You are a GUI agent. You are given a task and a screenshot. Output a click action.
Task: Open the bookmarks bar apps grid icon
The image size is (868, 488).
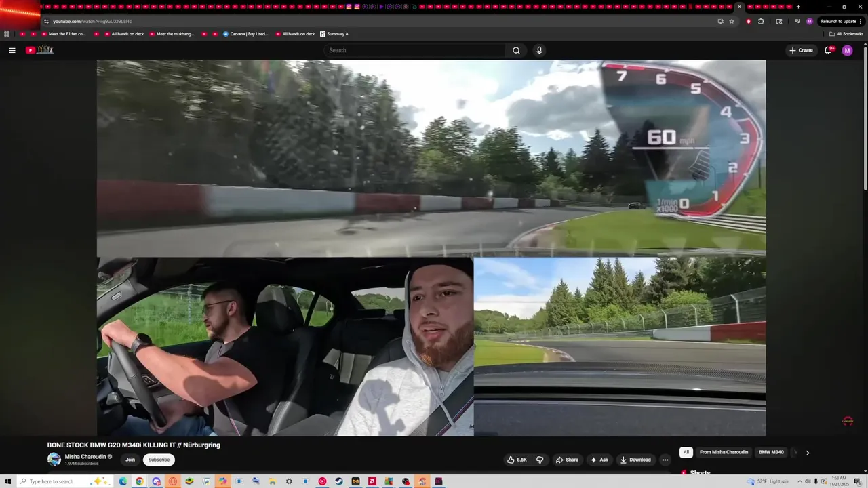pyautogui.click(x=7, y=34)
